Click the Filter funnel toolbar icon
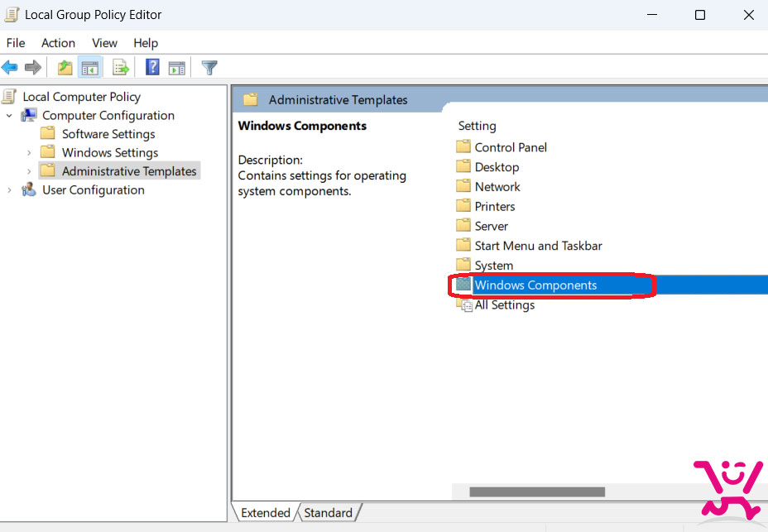This screenshot has width=768, height=532. tap(209, 67)
